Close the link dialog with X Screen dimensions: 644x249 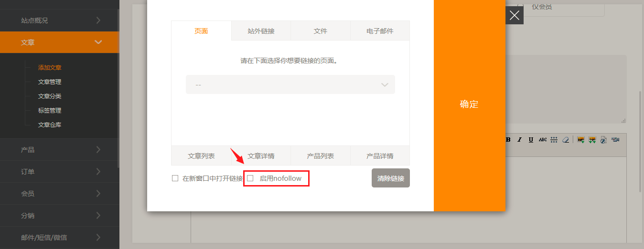point(514,15)
